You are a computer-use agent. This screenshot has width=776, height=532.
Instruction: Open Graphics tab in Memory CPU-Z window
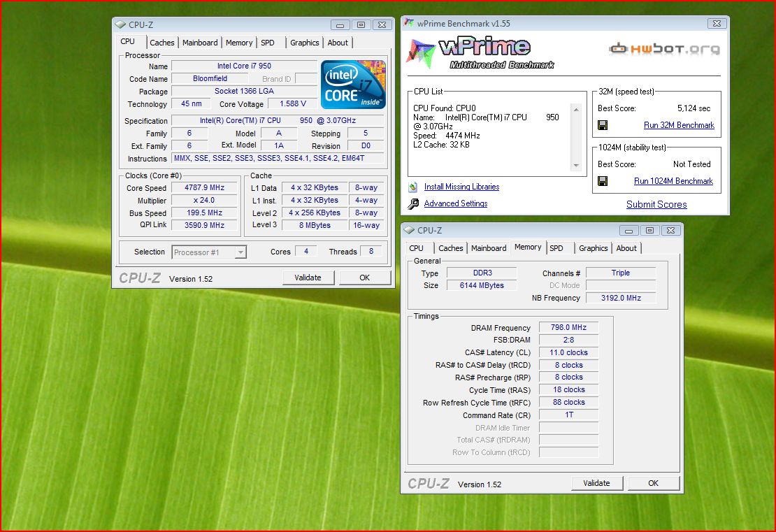click(x=593, y=248)
